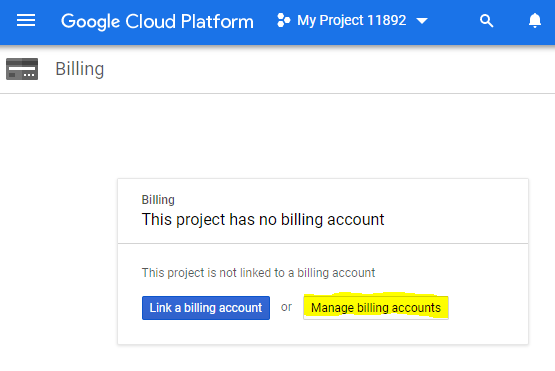Click 'This project has no billing account' text
555x371 pixels.
point(263,219)
